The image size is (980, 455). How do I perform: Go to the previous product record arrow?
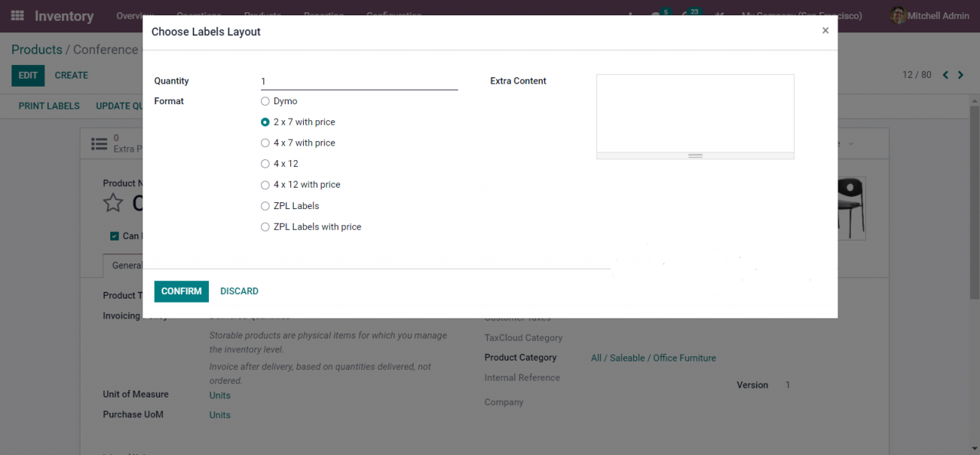(x=946, y=75)
